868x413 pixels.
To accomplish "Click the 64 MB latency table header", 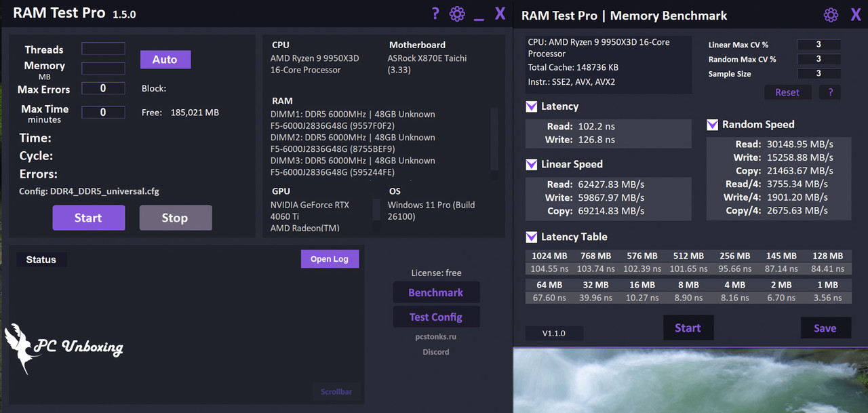I will pos(549,285).
